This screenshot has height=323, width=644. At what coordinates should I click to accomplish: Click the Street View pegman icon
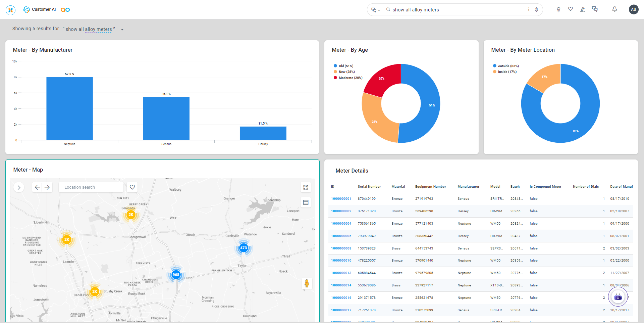307,283
